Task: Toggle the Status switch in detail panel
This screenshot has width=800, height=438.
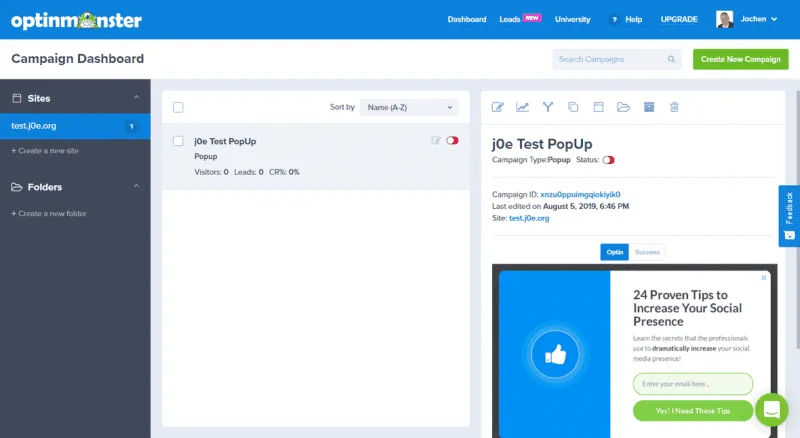Action: click(x=609, y=160)
